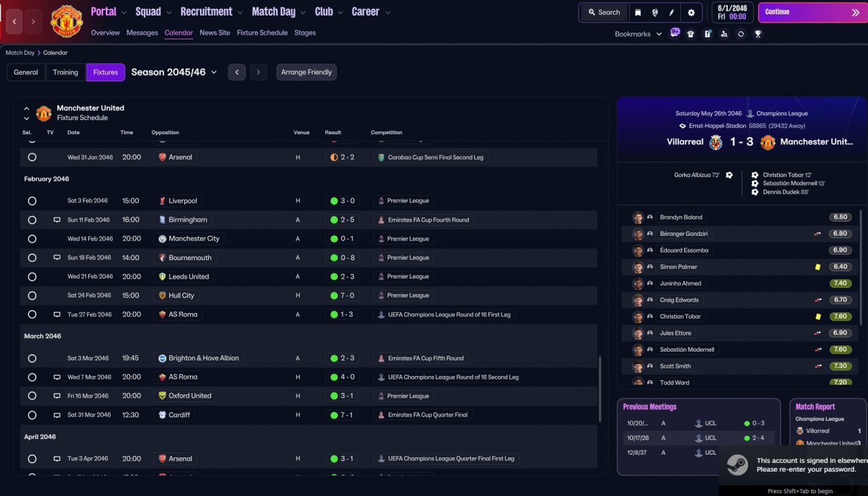This screenshot has height=496, width=868.
Task: Select the Brighton & Hove Albion fixture radio
Action: click(32, 358)
